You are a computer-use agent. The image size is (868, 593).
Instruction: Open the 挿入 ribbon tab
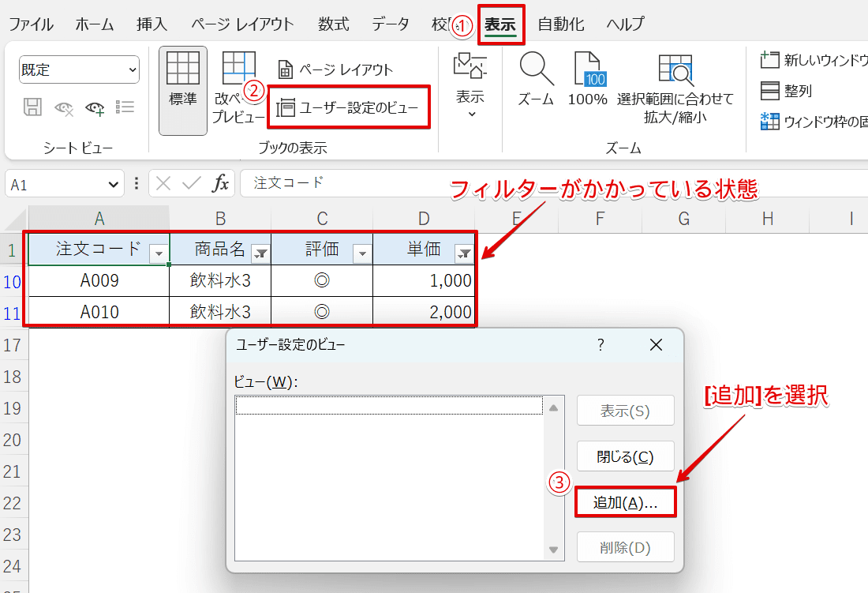click(152, 24)
